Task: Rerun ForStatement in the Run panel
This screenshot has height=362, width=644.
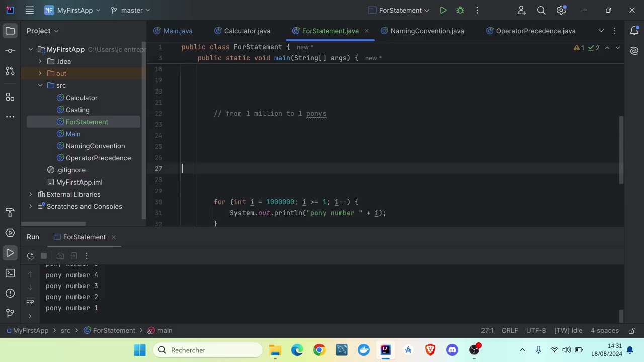Action: (x=30, y=256)
